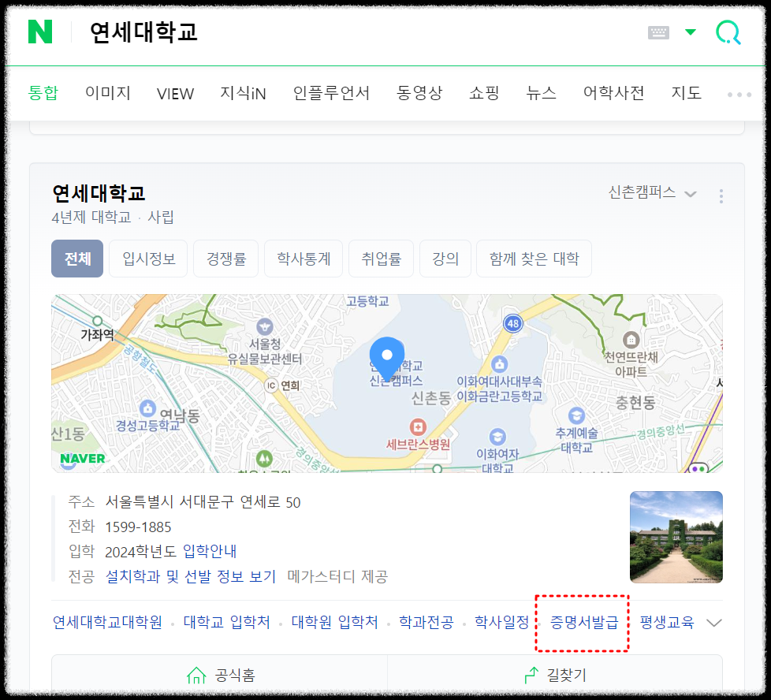This screenshot has height=700, width=771.
Task: Open the 대학원 입학처 link
Action: (334, 622)
